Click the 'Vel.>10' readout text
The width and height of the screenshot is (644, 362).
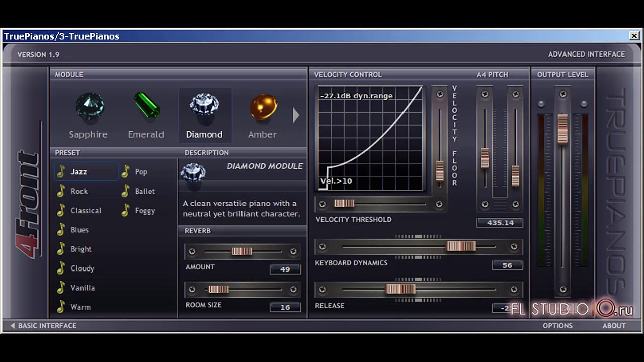click(336, 181)
